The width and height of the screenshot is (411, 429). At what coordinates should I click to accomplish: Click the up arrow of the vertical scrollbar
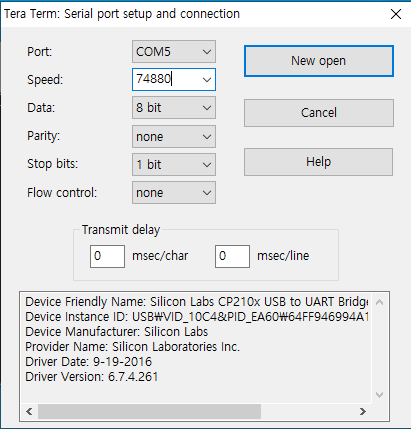379,302
